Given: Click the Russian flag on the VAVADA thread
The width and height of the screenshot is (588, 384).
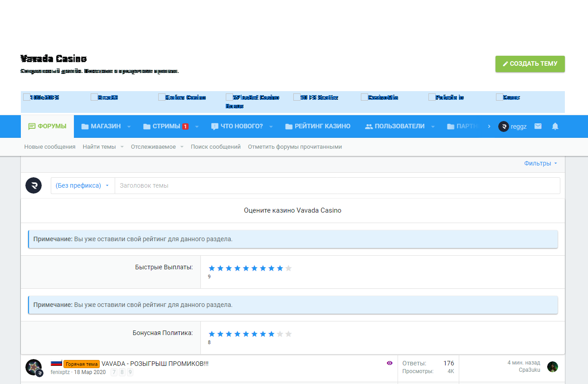Looking at the screenshot, I should [x=56, y=363].
